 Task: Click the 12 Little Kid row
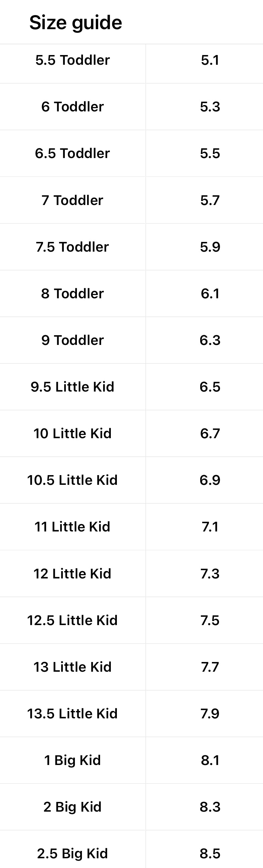73,574
